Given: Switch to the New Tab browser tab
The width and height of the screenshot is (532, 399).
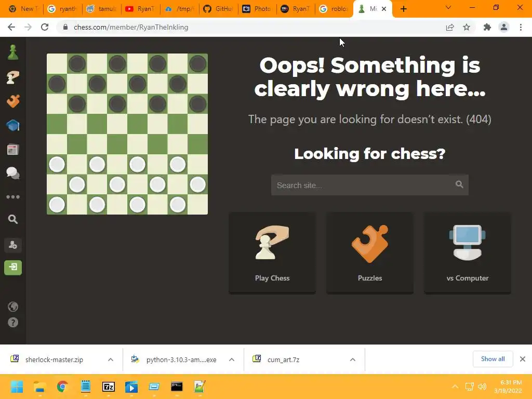Looking at the screenshot, I should pyautogui.click(x=23, y=9).
